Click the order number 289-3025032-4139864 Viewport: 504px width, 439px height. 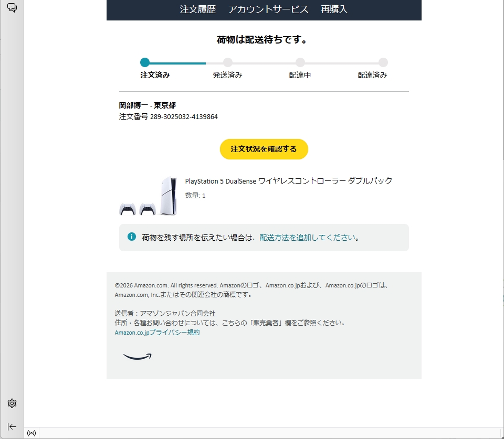coord(184,116)
